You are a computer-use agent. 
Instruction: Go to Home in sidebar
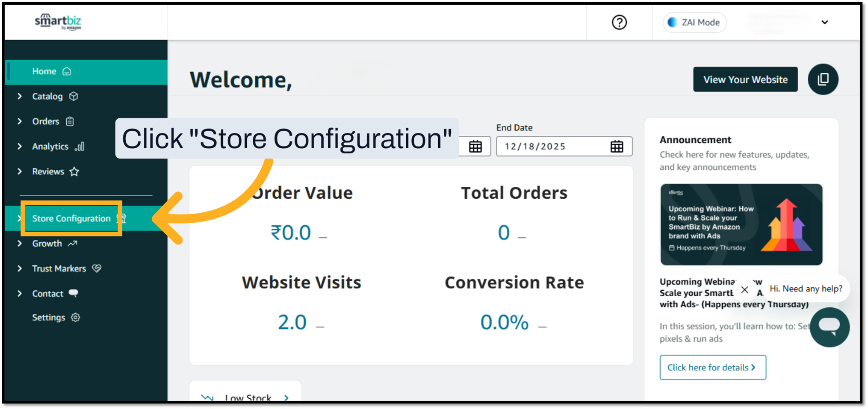44,71
